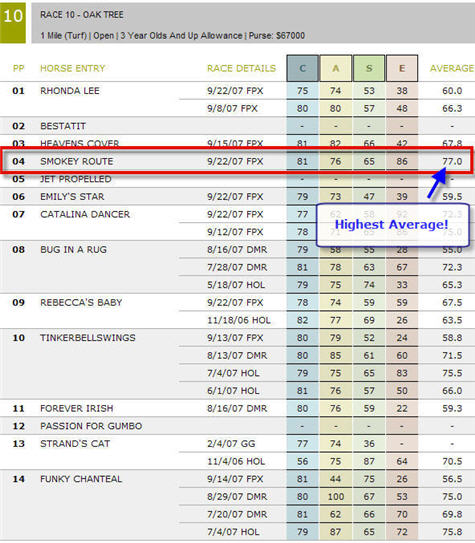Click the 9/14/07 FPX race detail

[x=235, y=479]
